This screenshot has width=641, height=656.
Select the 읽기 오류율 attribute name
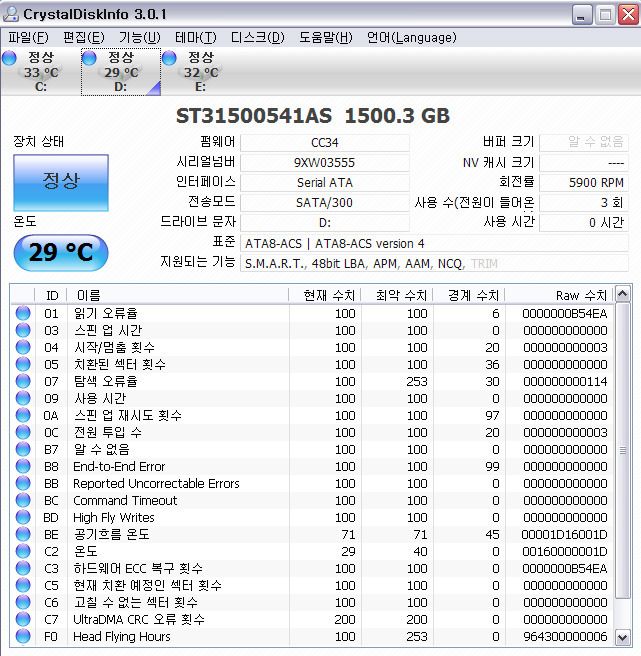[x=105, y=313]
